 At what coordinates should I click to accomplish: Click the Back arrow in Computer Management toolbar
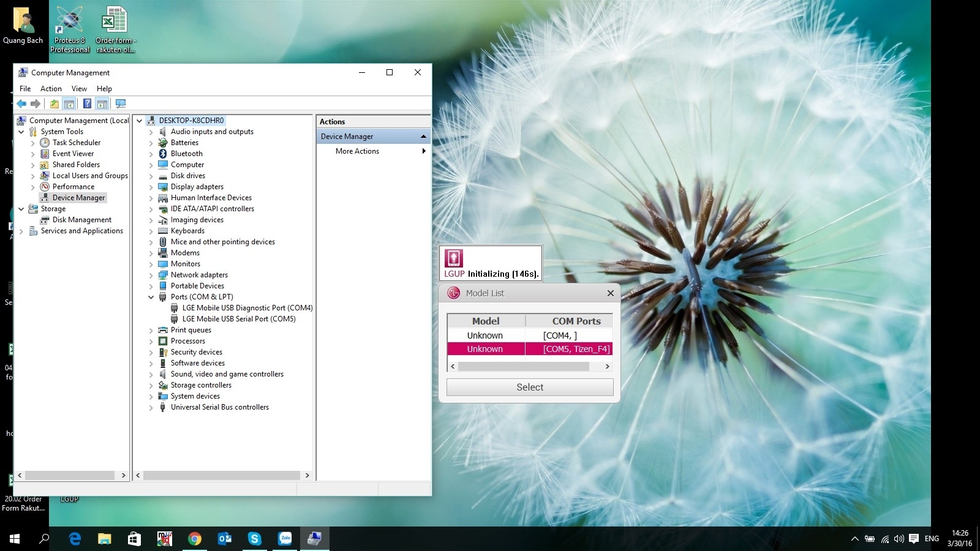coord(21,103)
